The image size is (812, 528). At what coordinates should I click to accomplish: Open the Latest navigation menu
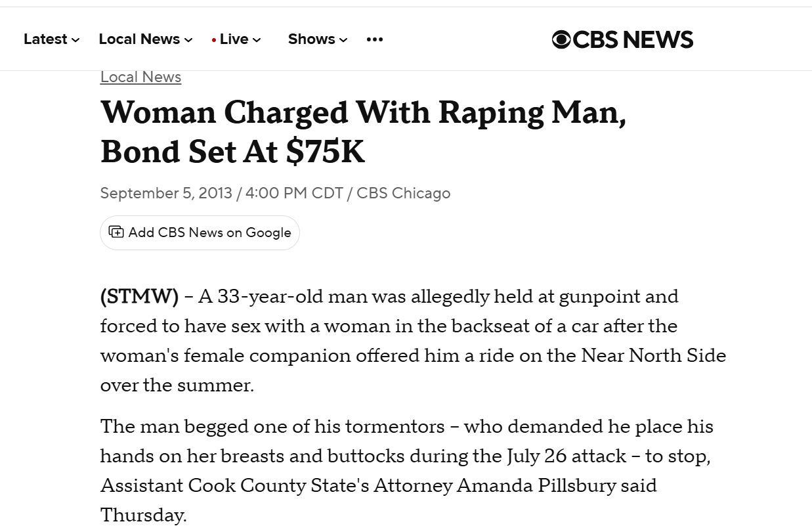tap(45, 39)
